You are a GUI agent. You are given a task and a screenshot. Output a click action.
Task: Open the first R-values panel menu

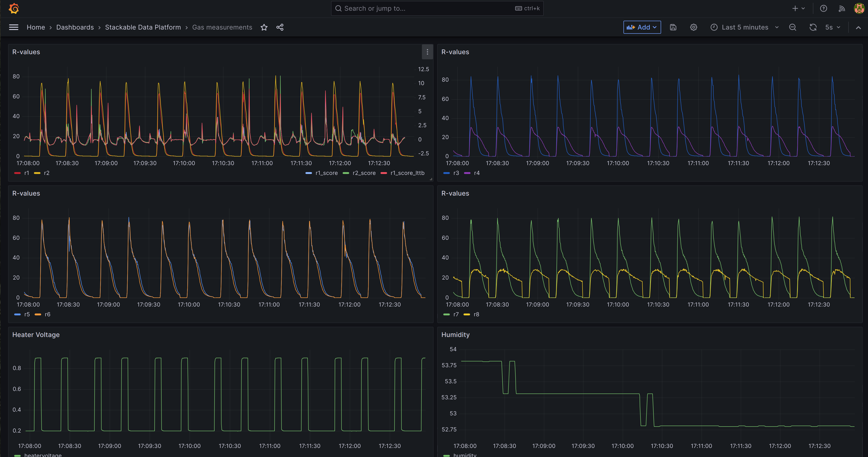point(427,52)
